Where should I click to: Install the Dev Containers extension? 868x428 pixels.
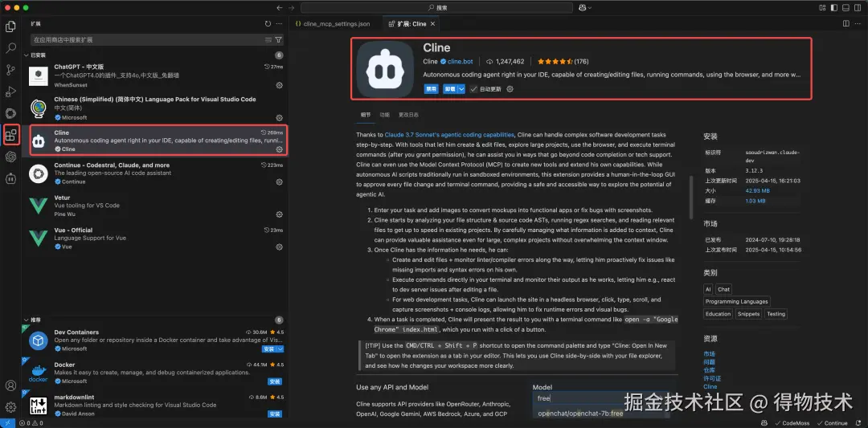coord(269,349)
